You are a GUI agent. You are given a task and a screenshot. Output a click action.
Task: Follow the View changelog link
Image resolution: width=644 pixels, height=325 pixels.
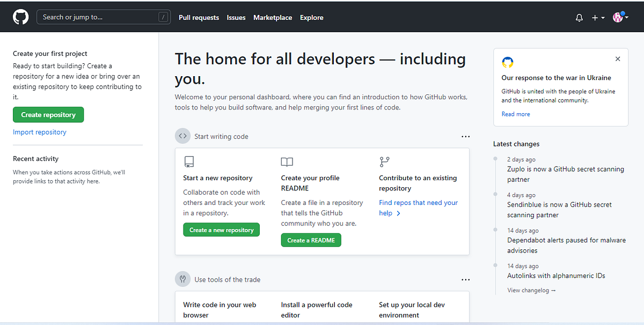[x=531, y=290]
